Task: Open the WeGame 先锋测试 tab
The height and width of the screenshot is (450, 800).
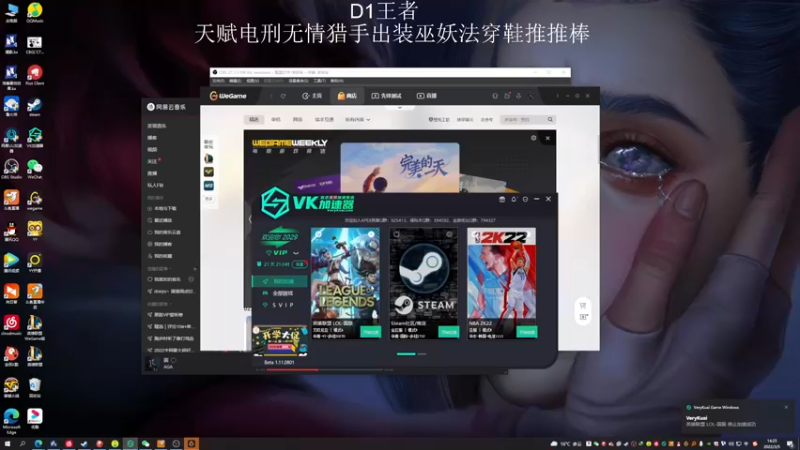Action: coord(386,96)
